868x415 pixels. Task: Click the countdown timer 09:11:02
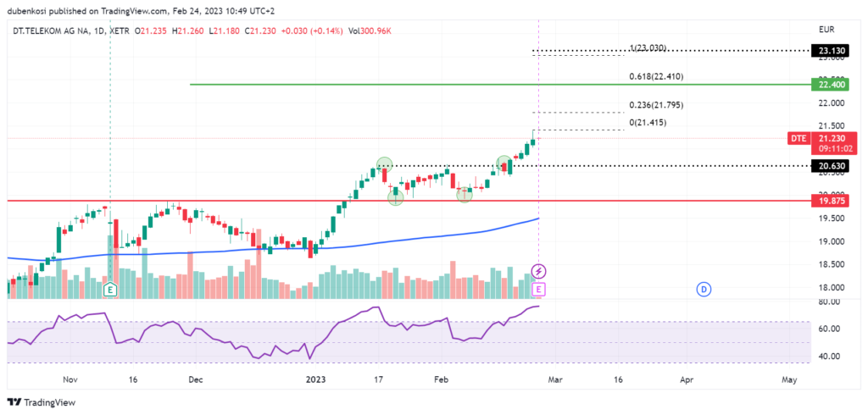[x=834, y=149]
